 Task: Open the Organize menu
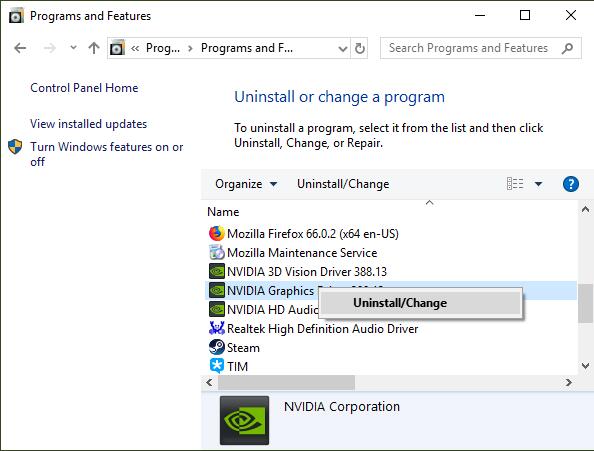246,184
